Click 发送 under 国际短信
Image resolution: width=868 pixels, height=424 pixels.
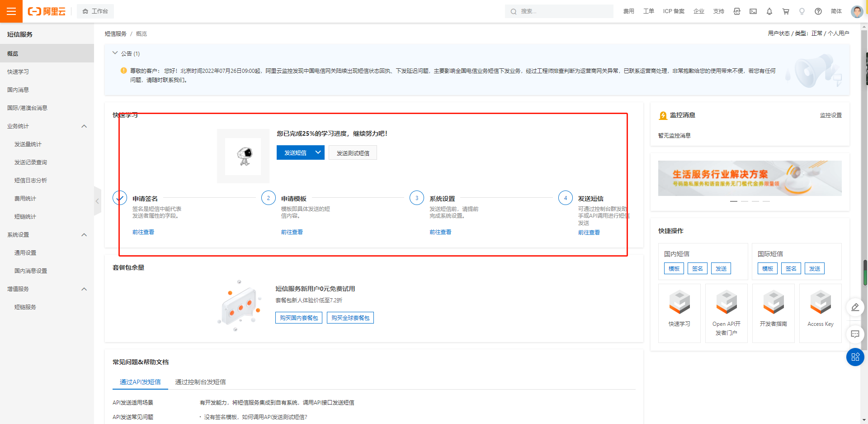click(x=815, y=268)
